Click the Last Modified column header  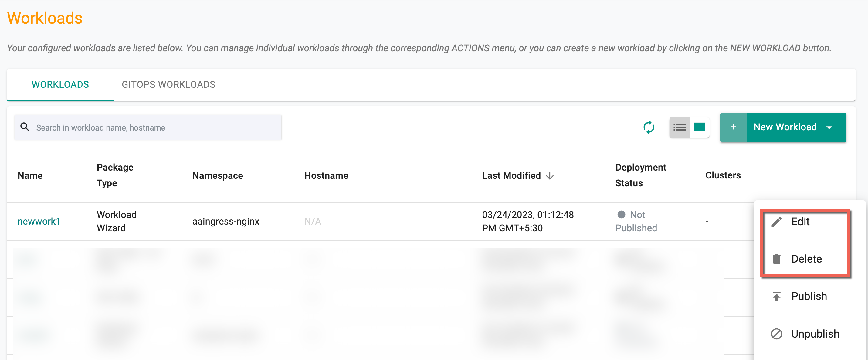511,176
